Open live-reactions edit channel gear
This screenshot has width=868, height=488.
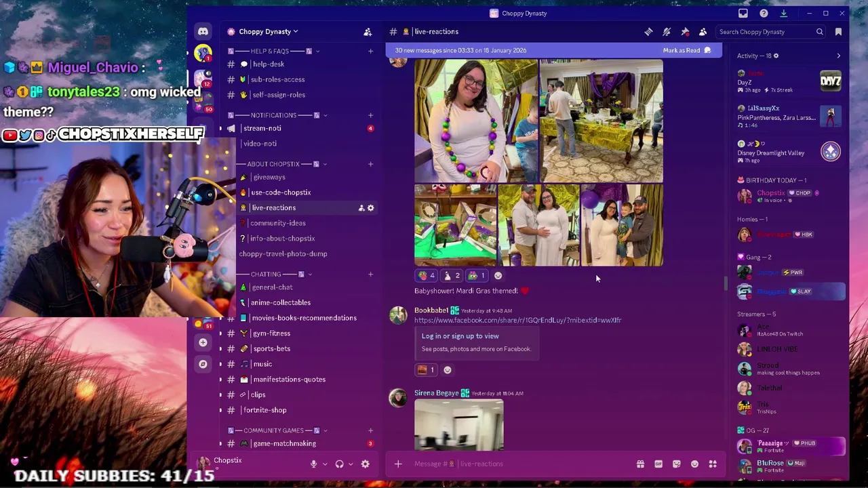pos(370,208)
